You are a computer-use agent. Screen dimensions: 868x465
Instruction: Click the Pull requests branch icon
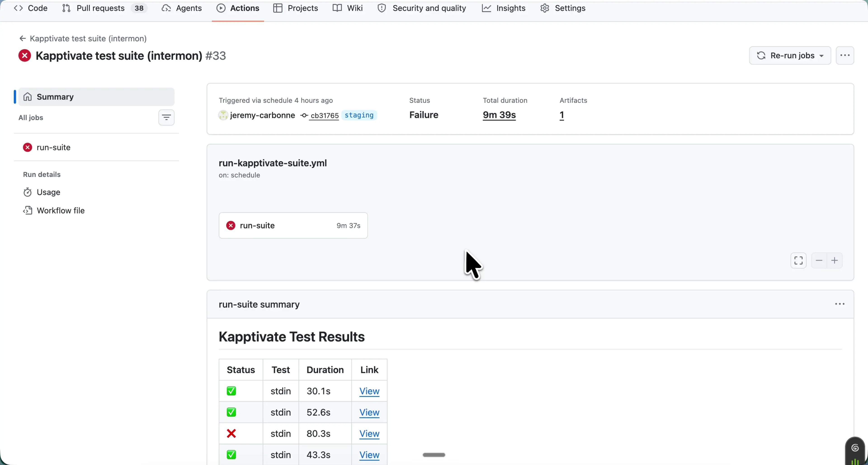[x=66, y=8]
